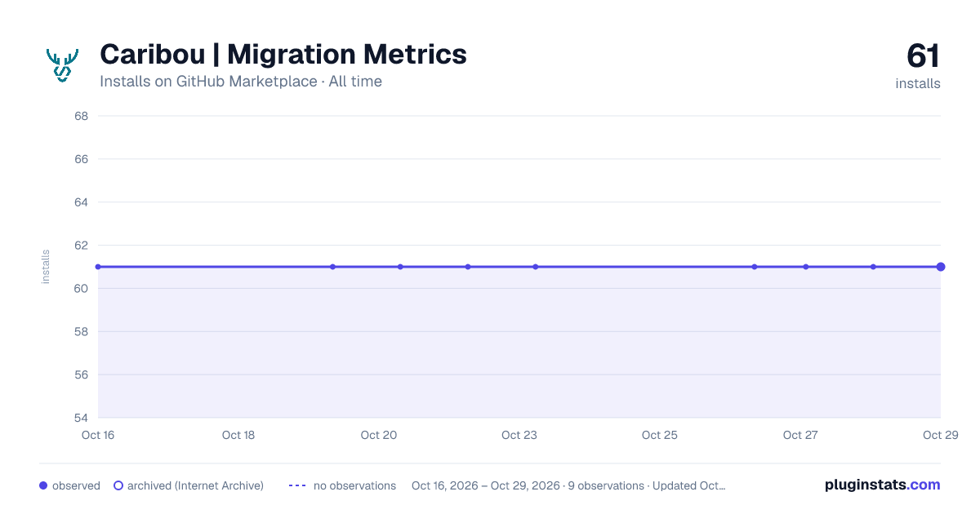980x514 pixels.
Task: Click the 'archived (Internet Archive)' legend text
Action: (195, 485)
